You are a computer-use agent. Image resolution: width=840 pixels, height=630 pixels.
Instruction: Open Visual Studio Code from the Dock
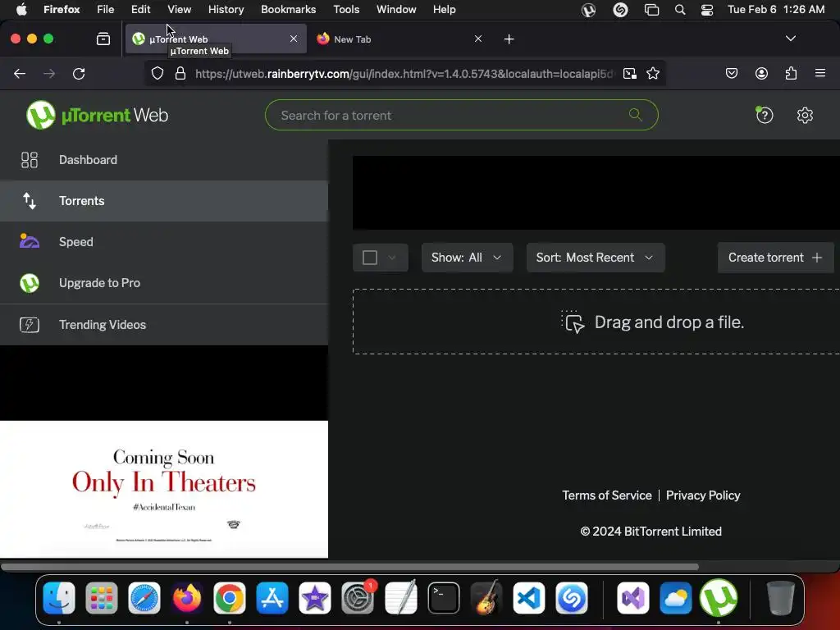tap(529, 598)
